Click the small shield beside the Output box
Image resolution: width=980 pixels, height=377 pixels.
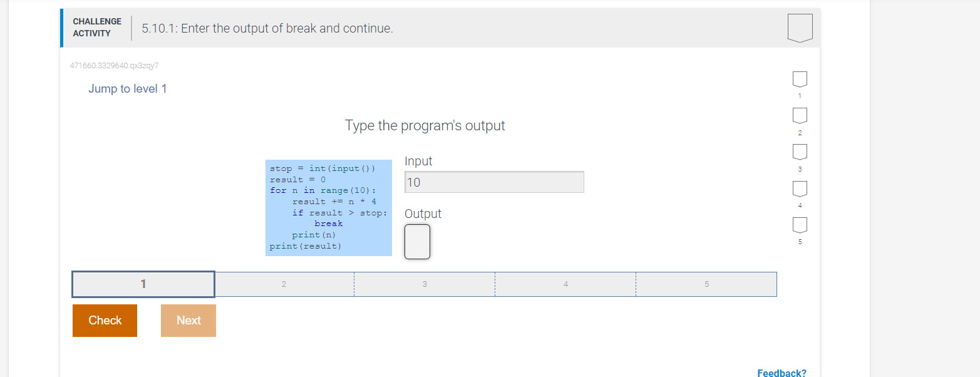pyautogui.click(x=418, y=242)
